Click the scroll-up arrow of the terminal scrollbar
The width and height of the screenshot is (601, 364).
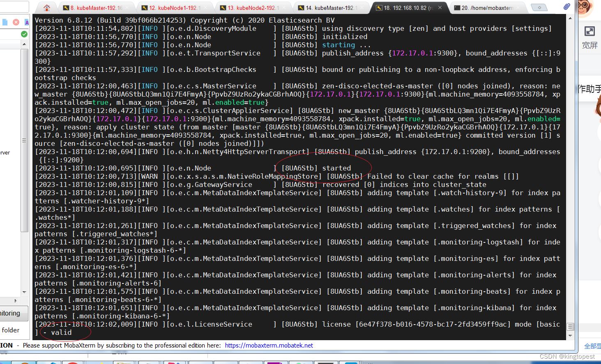click(x=571, y=18)
